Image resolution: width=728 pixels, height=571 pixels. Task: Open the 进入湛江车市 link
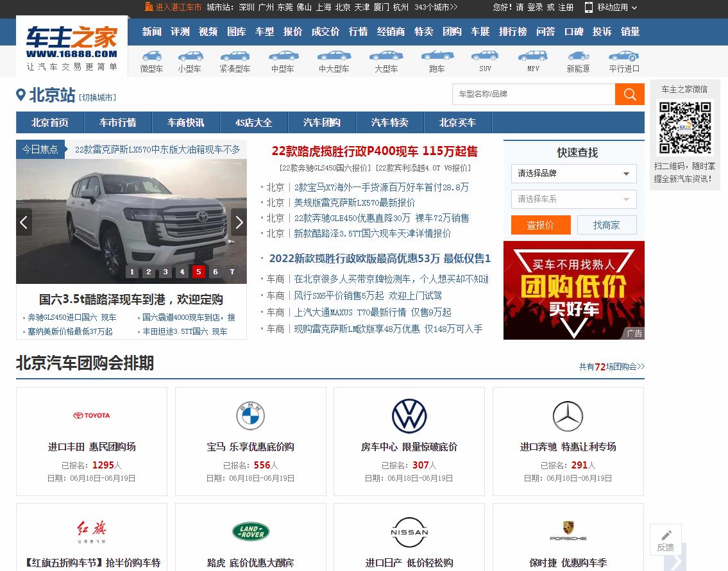click(173, 7)
